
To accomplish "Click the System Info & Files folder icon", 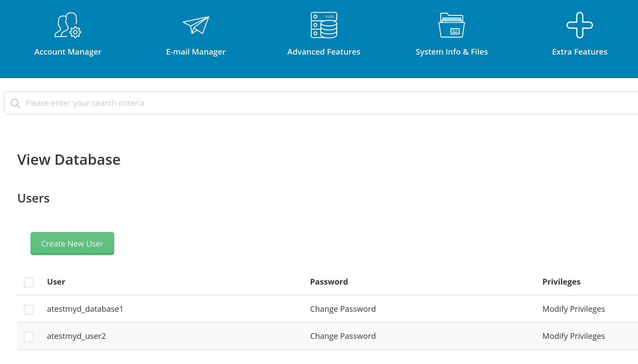I will 451,25.
